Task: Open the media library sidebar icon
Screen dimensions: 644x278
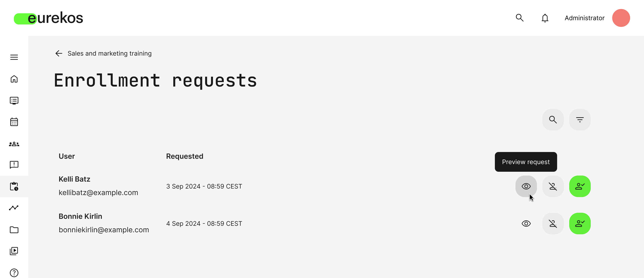Action: click(14, 251)
